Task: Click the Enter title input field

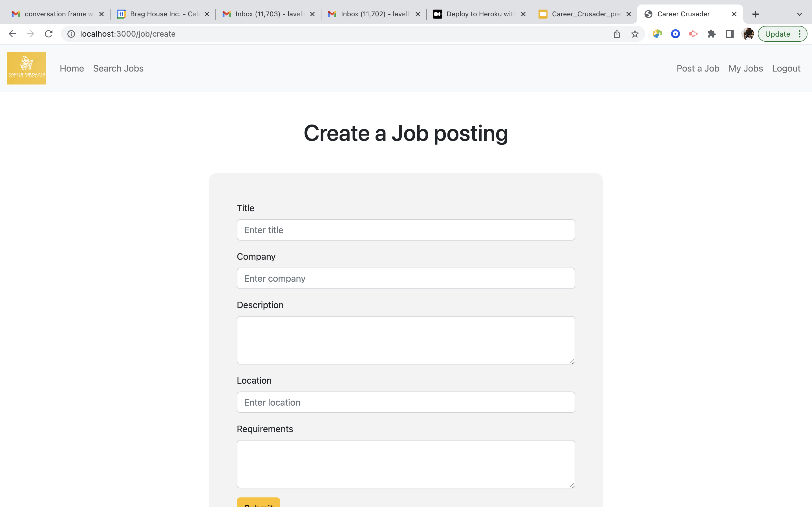Action: pos(405,230)
